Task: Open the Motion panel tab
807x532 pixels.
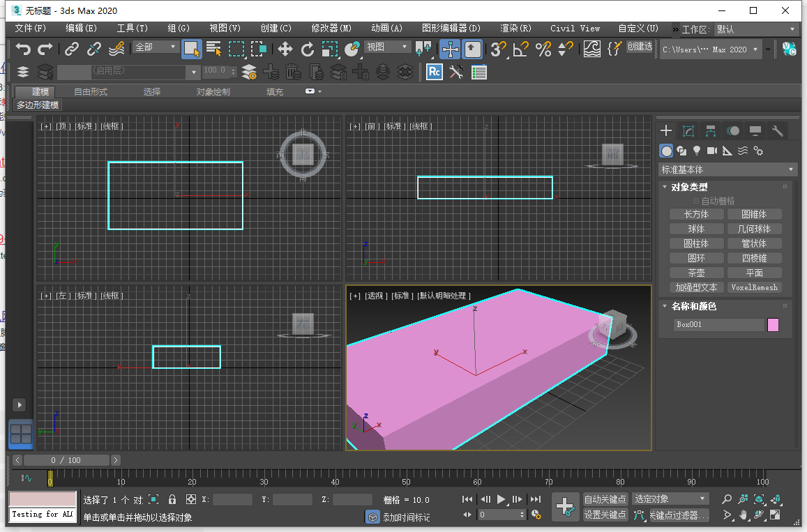Action: tap(733, 131)
